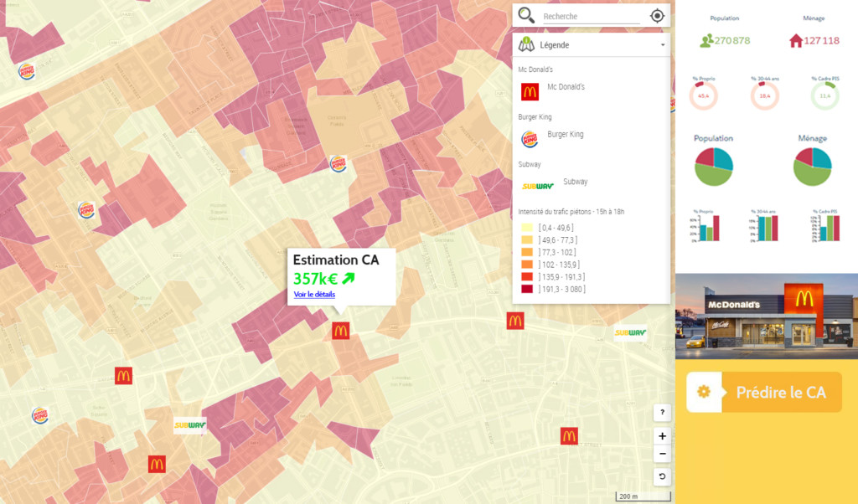This screenshot has width=858, height=504.
Task: Open the map help question mark button
Action: 662,412
